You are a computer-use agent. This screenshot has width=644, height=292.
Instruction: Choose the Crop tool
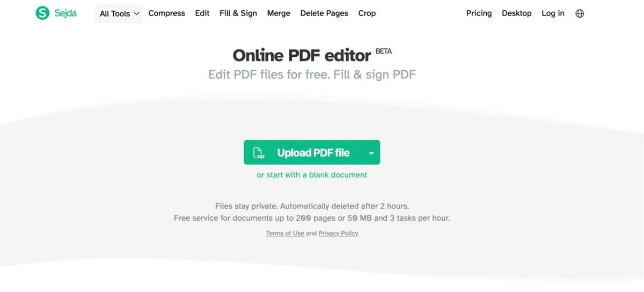point(367,13)
